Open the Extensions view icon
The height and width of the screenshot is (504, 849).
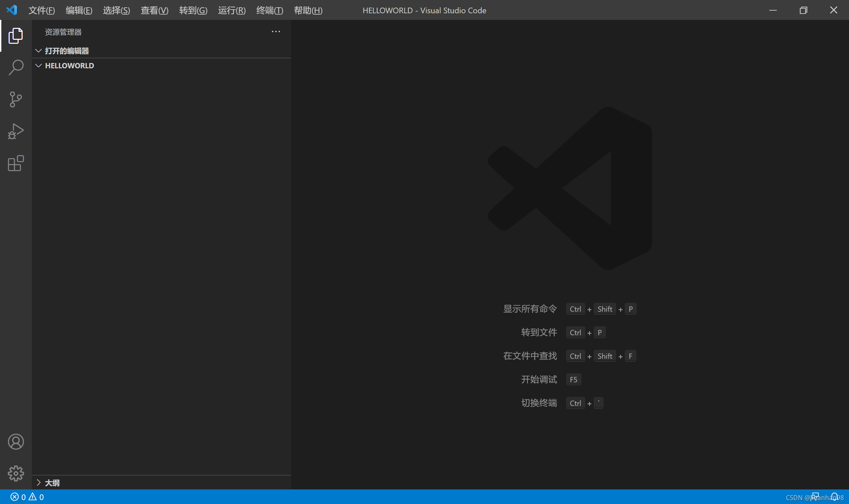(x=16, y=163)
